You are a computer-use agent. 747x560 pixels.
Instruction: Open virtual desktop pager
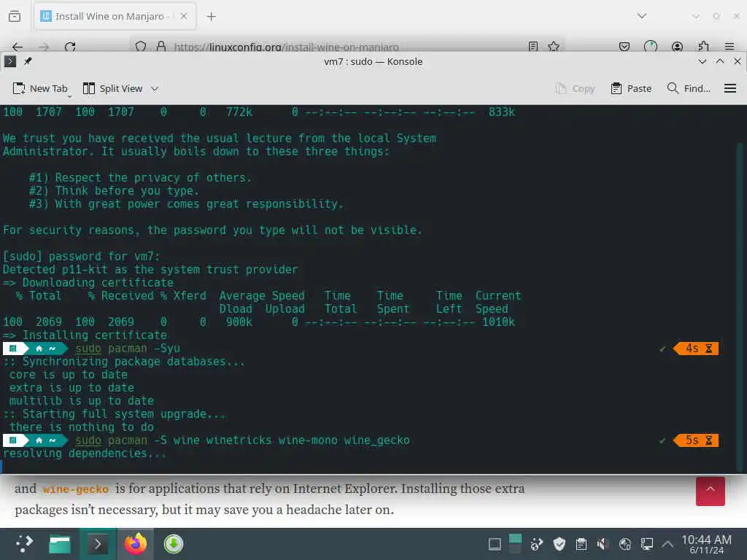point(515,544)
